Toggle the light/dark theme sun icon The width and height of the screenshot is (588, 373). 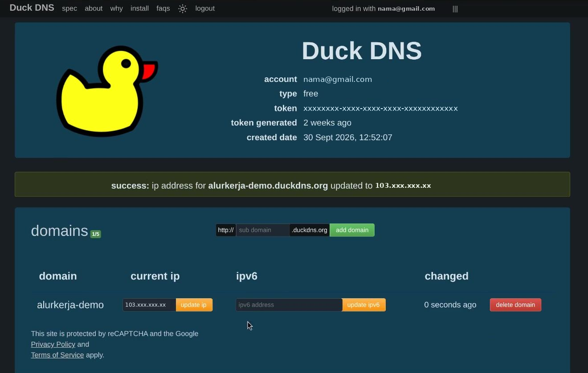pyautogui.click(x=183, y=8)
